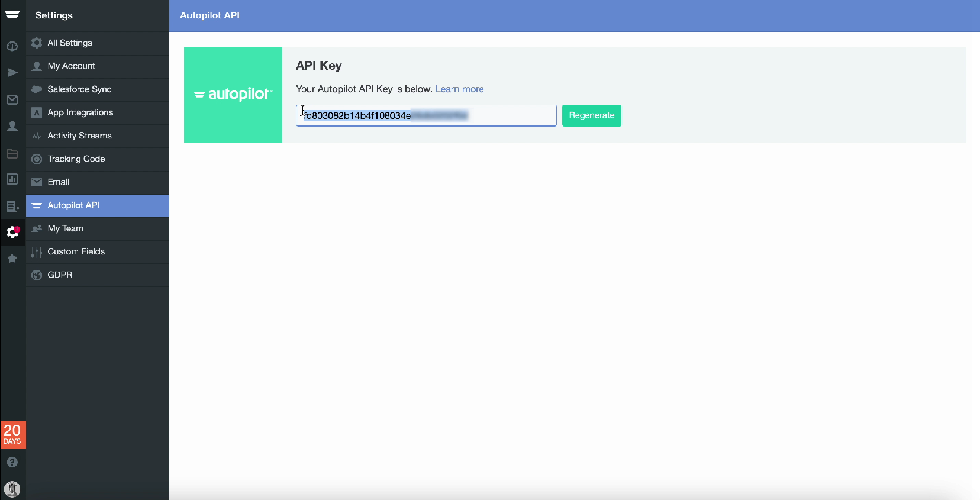Screen dimensions: 980x500
Task: Click the Autopilot logo in the top-left corner
Action: (x=12, y=15)
